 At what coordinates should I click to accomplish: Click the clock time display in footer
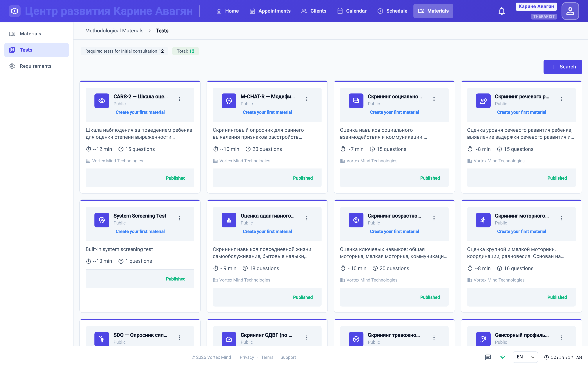pyautogui.click(x=563, y=357)
